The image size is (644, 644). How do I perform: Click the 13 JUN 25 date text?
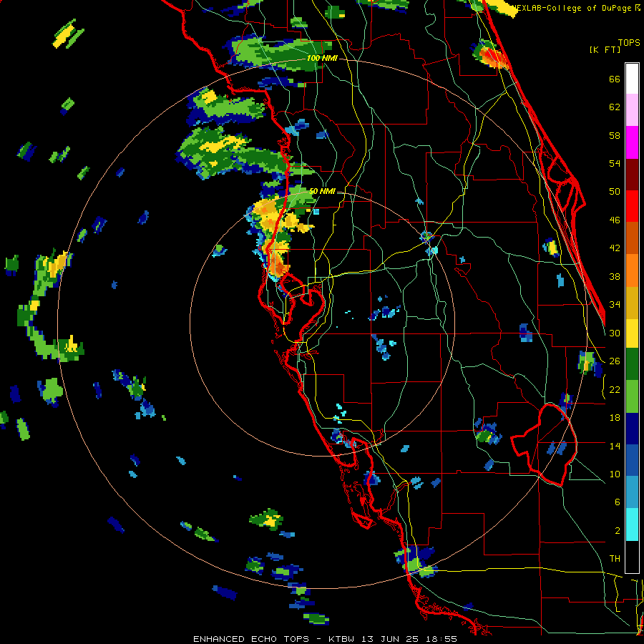(x=390, y=639)
